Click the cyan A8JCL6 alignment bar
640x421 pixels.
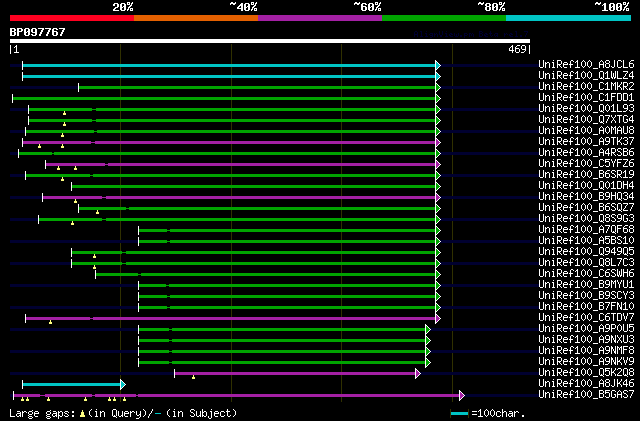coord(229,65)
